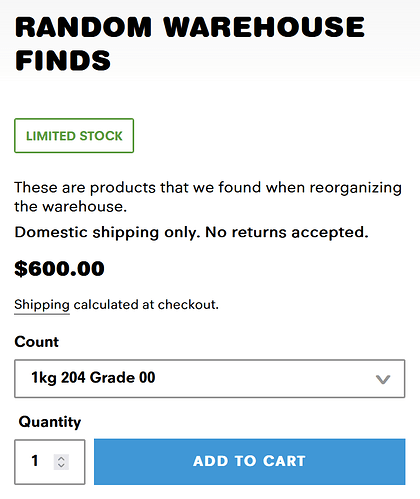
Task: Click the quantity spinner arrows control
Action: click(61, 462)
